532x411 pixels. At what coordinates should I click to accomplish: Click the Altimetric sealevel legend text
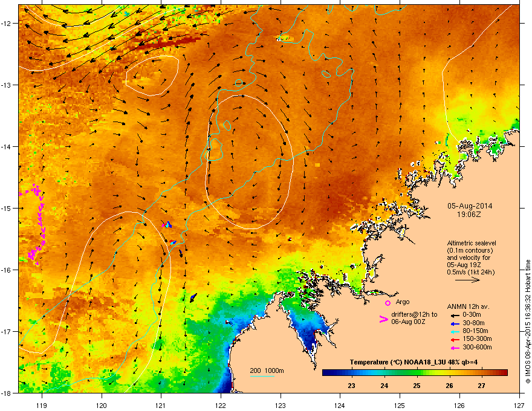click(472, 243)
